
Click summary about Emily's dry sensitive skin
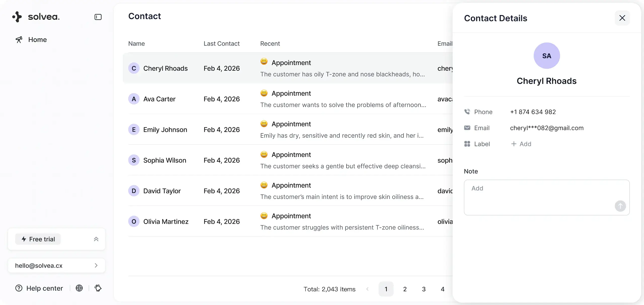[342, 136]
